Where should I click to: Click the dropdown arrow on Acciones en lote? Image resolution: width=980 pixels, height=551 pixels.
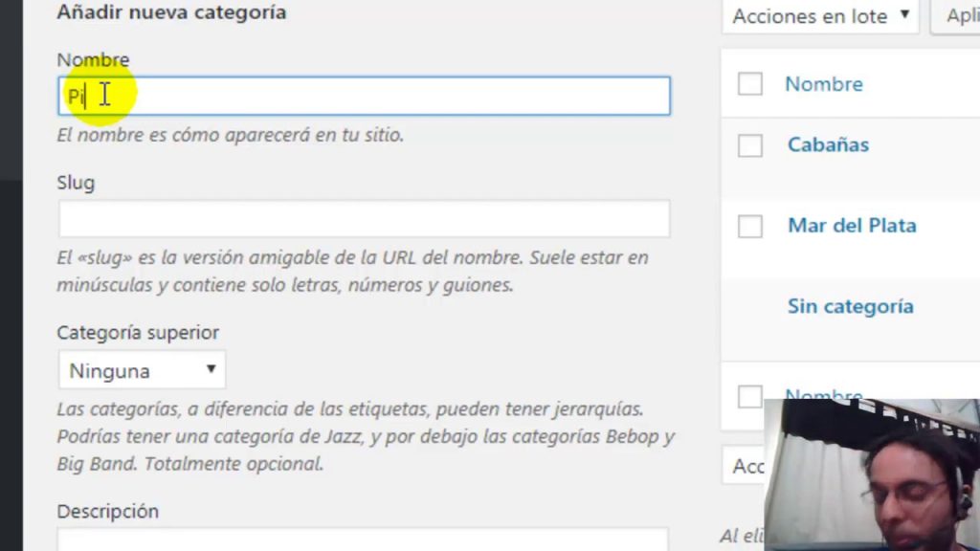tap(902, 16)
